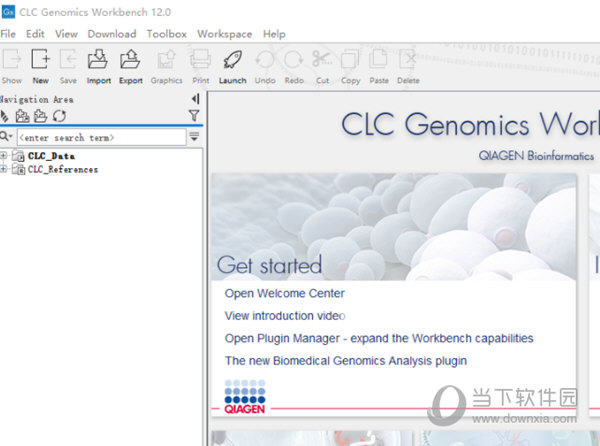600x446 pixels.
Task: Open search options magnifier dropdown
Action: pyautogui.click(x=6, y=136)
